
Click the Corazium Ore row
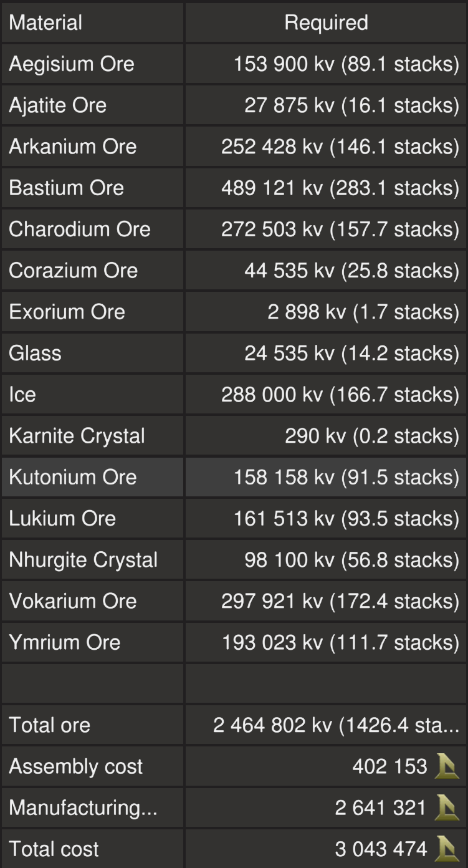coord(73,270)
